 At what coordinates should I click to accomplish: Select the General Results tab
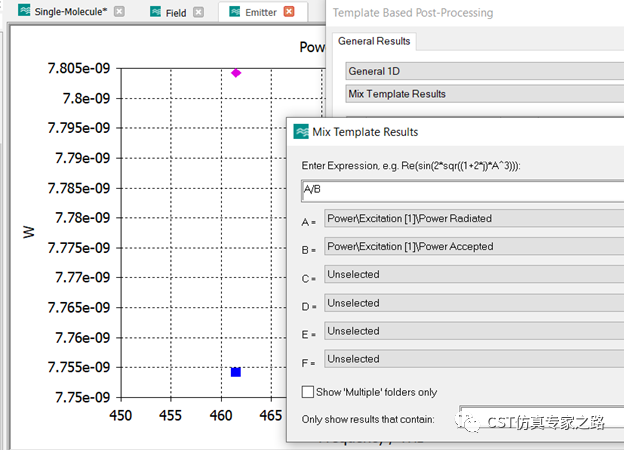374,41
